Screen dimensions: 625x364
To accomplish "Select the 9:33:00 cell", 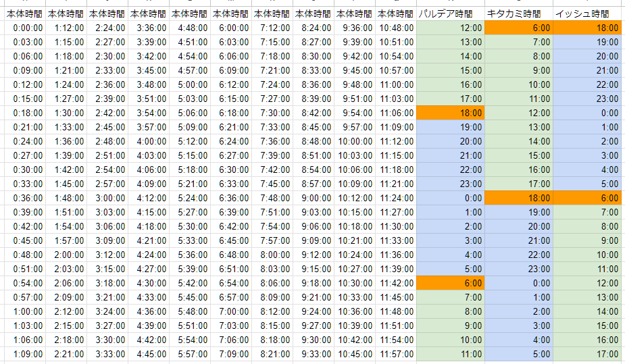I will coord(314,354).
